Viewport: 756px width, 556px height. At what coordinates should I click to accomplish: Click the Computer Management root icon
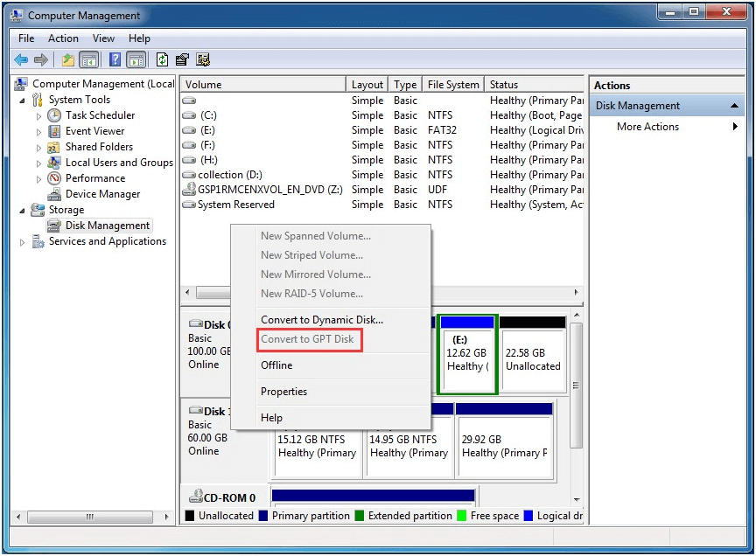[21, 84]
